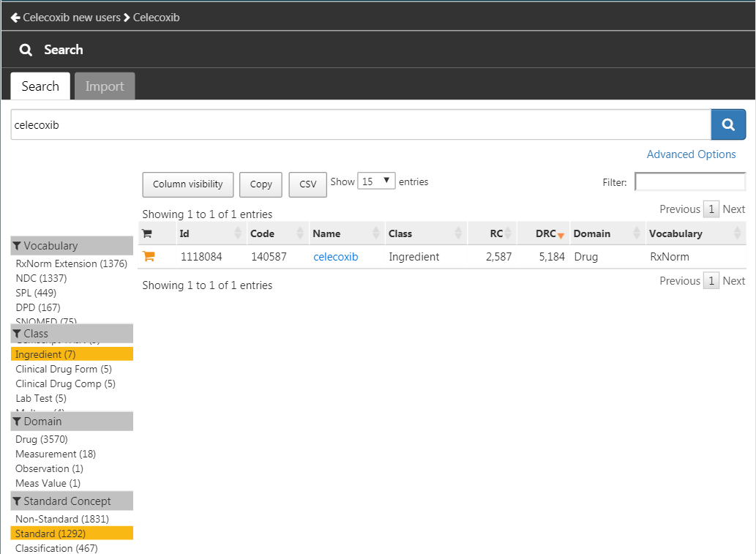The width and height of the screenshot is (756, 554).
Task: Select page 1 in bottom pagination
Action: (x=711, y=280)
